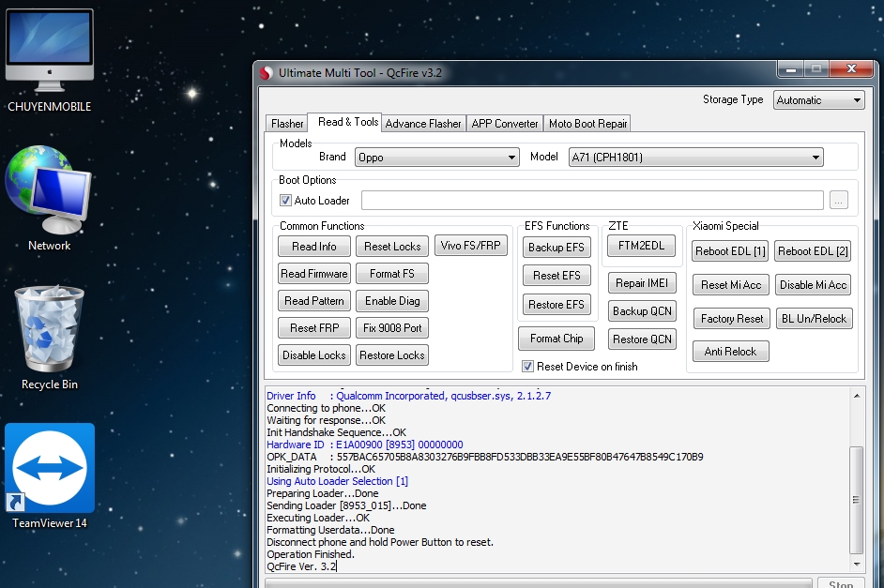Click the Restore EFS button
This screenshot has width=884, height=588.
pyautogui.click(x=556, y=305)
